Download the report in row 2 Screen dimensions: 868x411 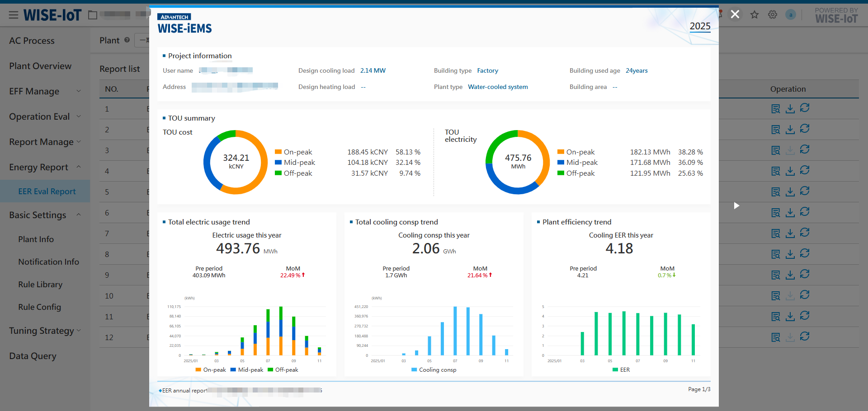[790, 130]
